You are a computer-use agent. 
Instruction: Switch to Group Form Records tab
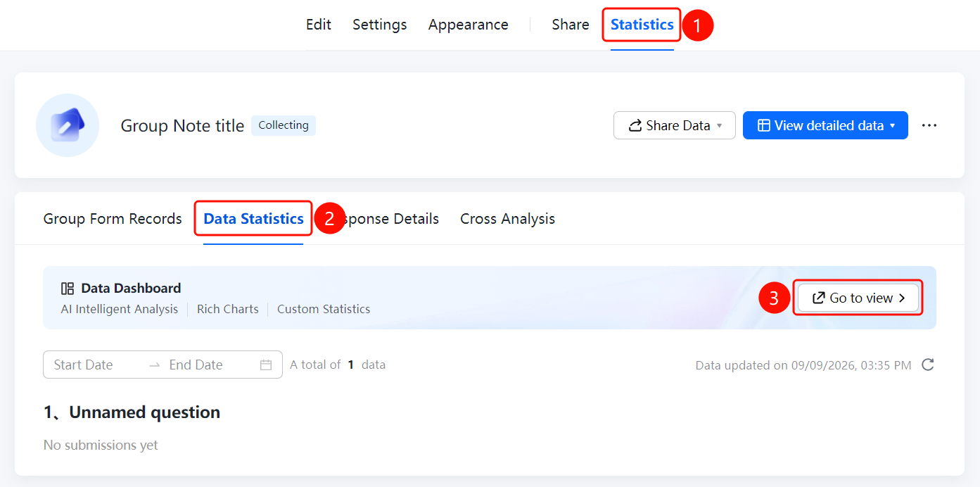113,219
